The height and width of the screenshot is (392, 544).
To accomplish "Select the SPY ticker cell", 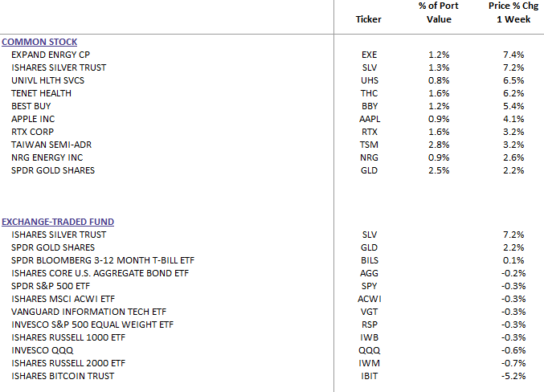I will [x=369, y=286].
